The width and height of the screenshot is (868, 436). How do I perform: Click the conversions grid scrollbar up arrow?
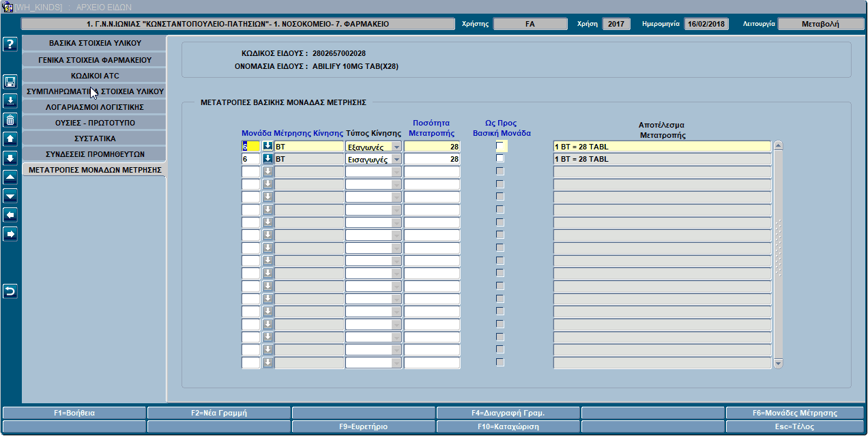(778, 145)
